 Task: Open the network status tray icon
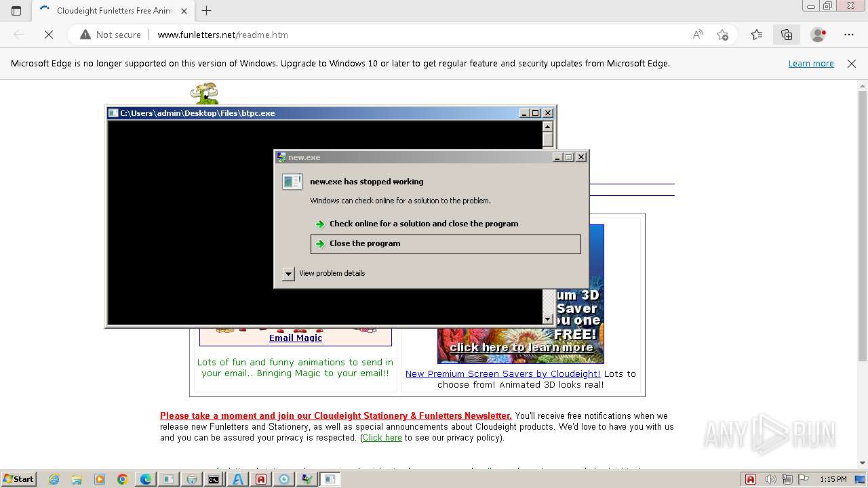(x=786, y=479)
